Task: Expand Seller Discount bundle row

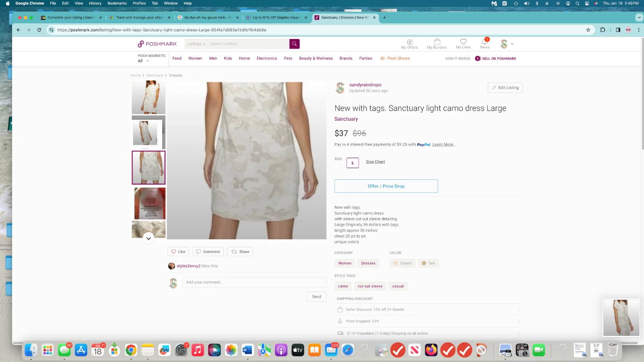Action: click(428, 310)
